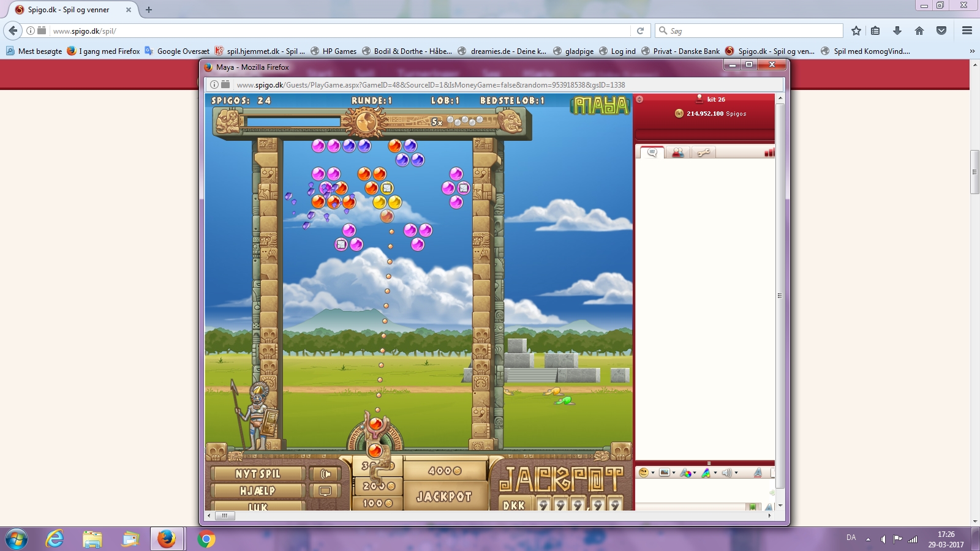Screen dimensions: 980x551
Task: Start a new game with NYT SPIL
Action: (x=257, y=474)
